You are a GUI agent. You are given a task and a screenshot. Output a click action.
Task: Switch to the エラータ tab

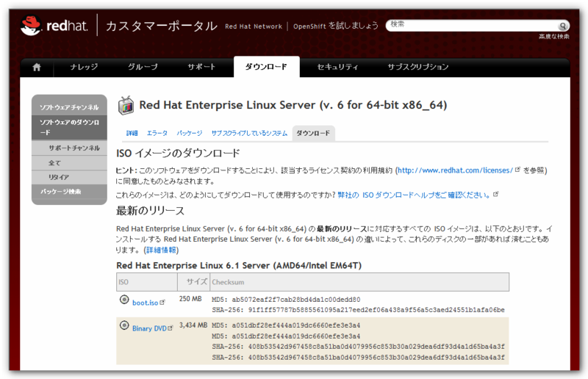point(157,133)
